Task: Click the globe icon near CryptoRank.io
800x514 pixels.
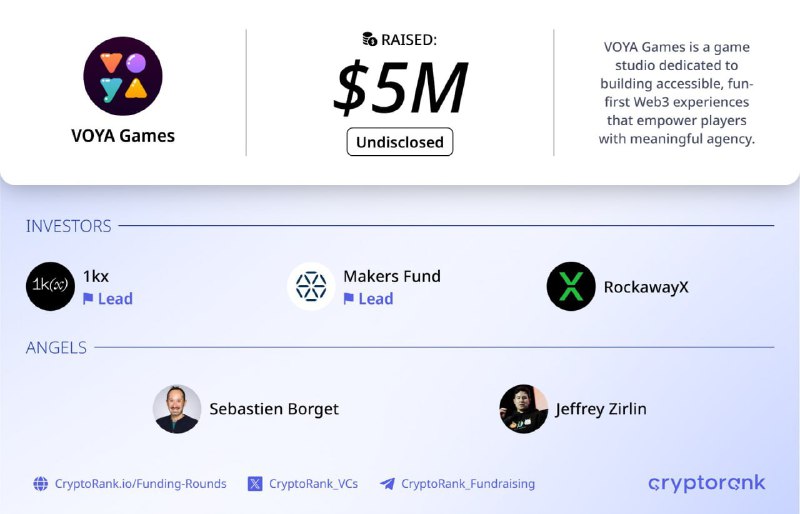Action: tap(41, 483)
